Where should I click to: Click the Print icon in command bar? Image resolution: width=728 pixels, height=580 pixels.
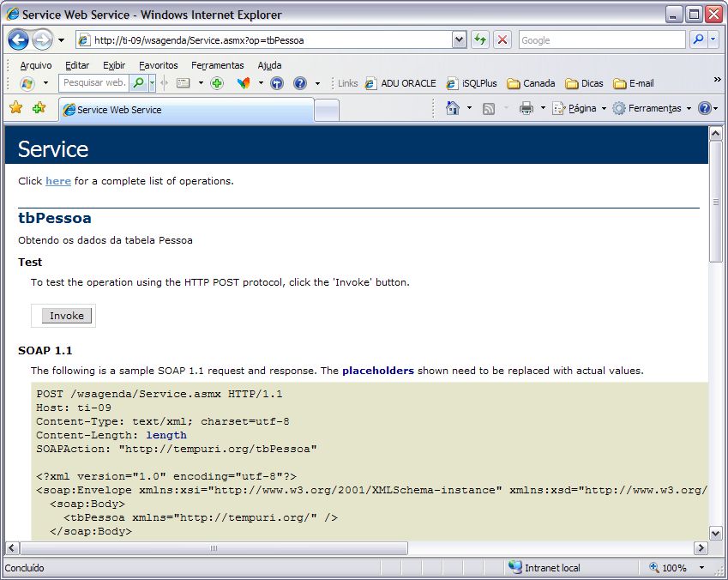526,108
